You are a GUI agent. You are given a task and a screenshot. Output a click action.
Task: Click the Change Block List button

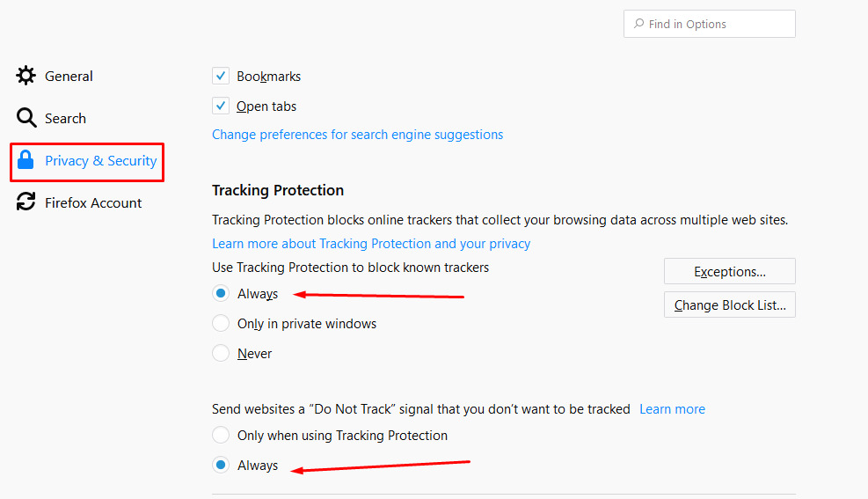(x=730, y=305)
